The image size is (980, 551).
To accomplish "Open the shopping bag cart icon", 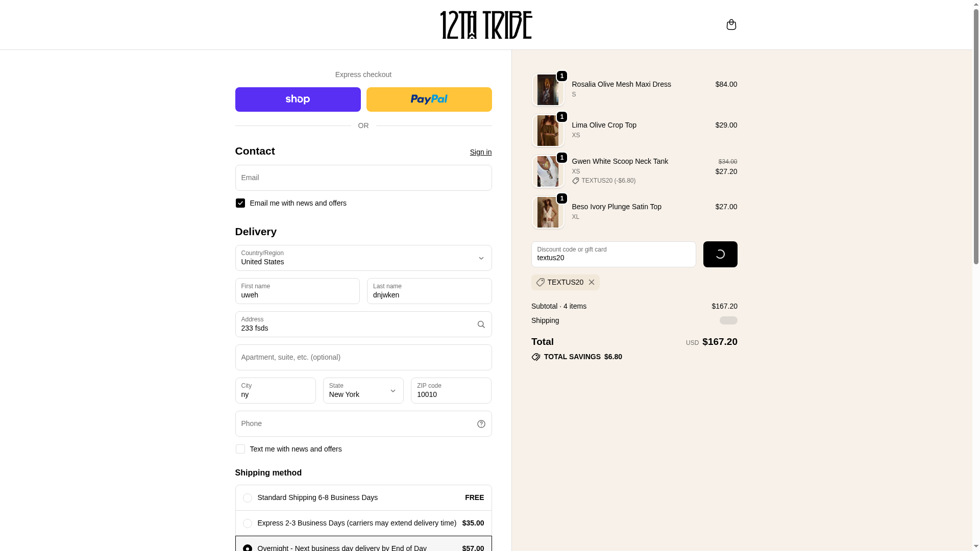I will (x=731, y=24).
